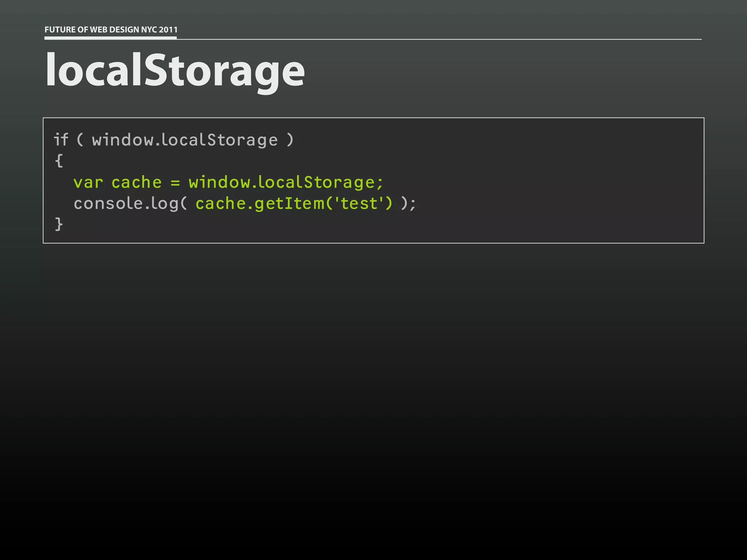Viewport: 747px width, 560px height.
Task: Click the thick underline beneath the header text
Action: click(111, 37)
